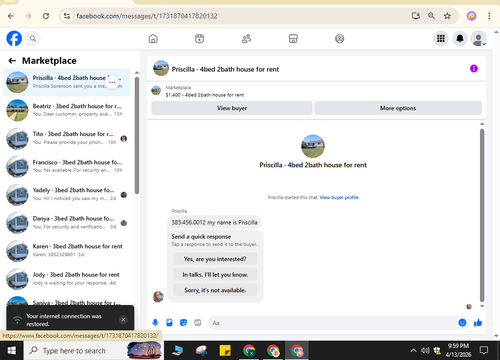Click the browser back button
This screenshot has width=500, height=360.
click(x=11, y=16)
